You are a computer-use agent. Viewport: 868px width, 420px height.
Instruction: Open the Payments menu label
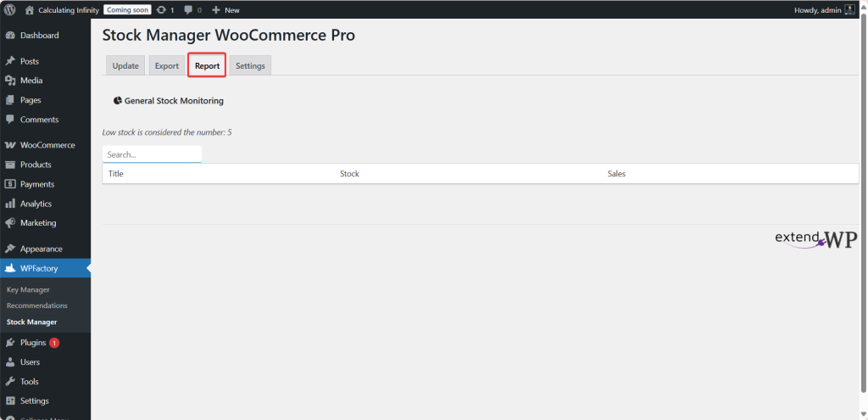(37, 184)
